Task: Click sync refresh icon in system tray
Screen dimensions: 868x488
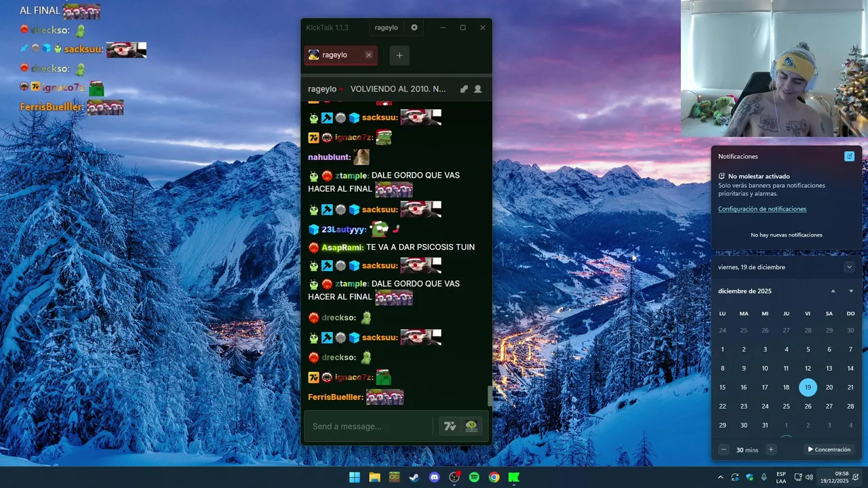Action: [735, 477]
